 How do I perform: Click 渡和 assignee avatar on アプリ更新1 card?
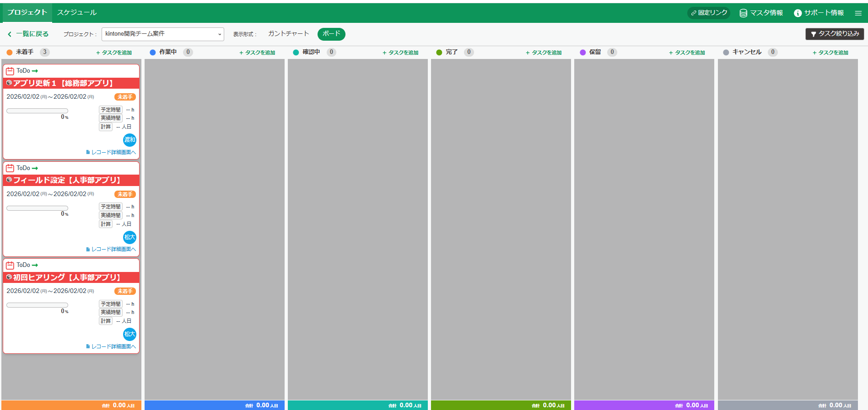tap(129, 140)
